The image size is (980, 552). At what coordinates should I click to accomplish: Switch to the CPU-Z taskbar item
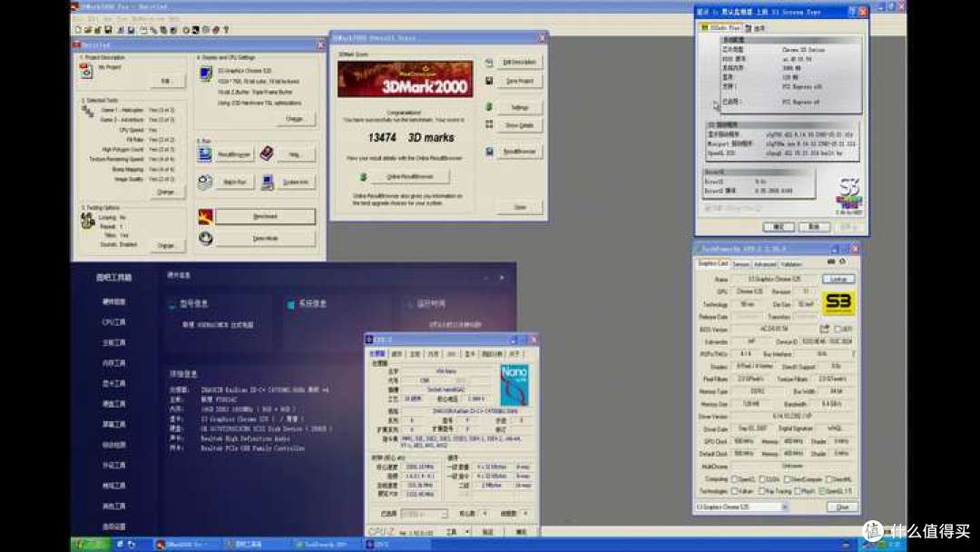[x=397, y=545]
